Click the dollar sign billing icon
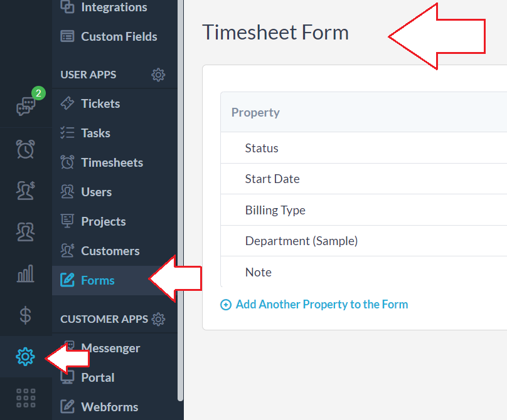Viewport: 507px width, 420px height. coord(26,315)
